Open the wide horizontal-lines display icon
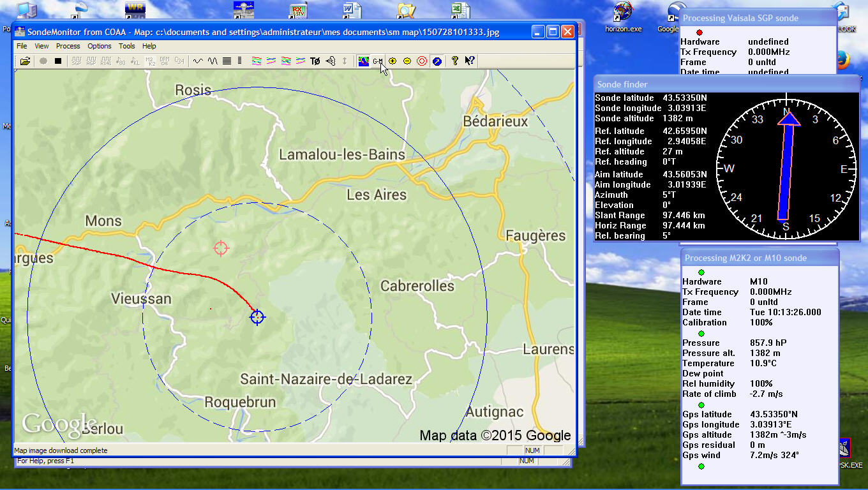The height and width of the screenshot is (490, 868). click(x=227, y=61)
